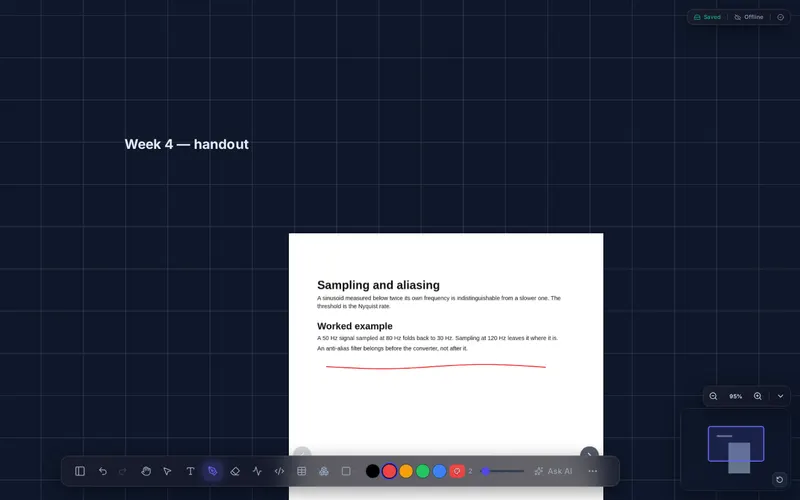Zoom in on the canvas
This screenshot has width=800, height=500.
pos(758,396)
